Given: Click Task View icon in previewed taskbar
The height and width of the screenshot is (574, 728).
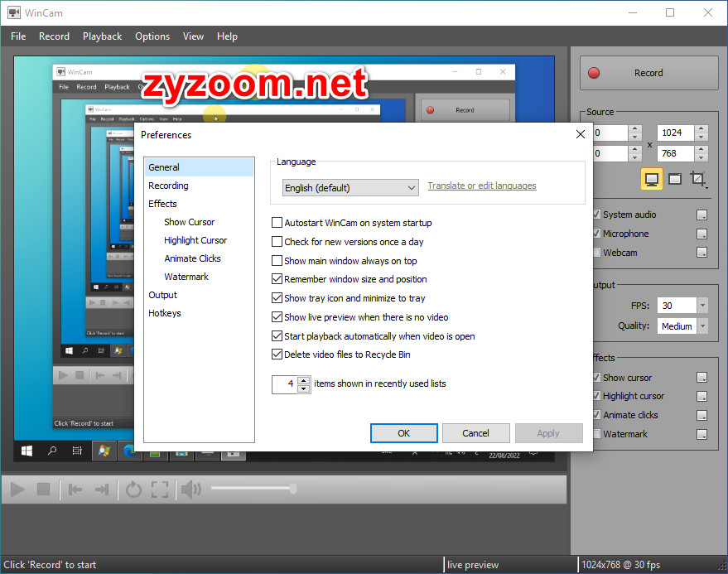Looking at the screenshot, I should point(77,451).
